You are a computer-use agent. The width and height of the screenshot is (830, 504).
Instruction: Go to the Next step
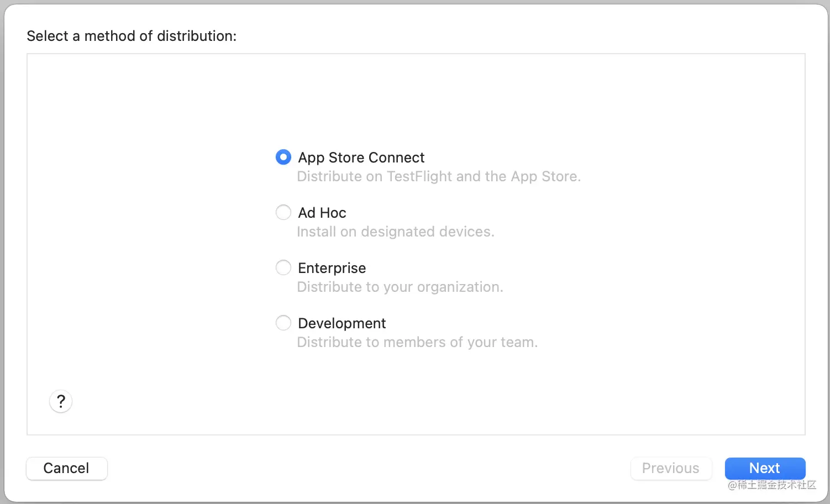[x=765, y=468]
